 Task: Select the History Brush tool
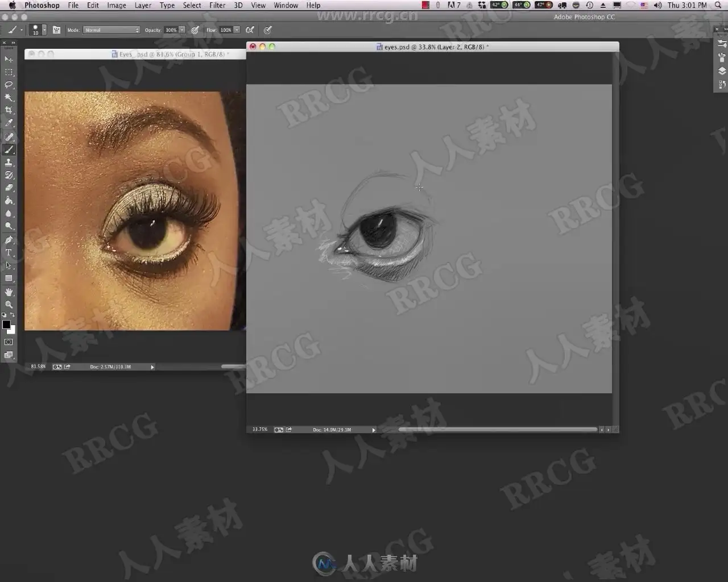[9, 175]
